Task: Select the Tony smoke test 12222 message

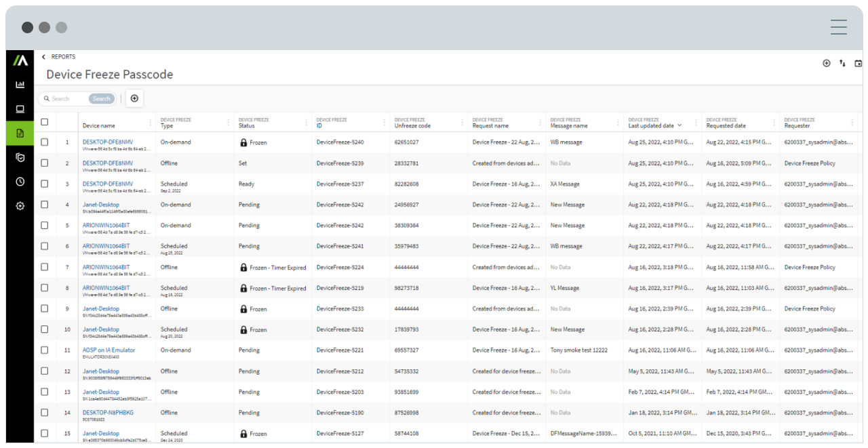Action: tap(579, 350)
